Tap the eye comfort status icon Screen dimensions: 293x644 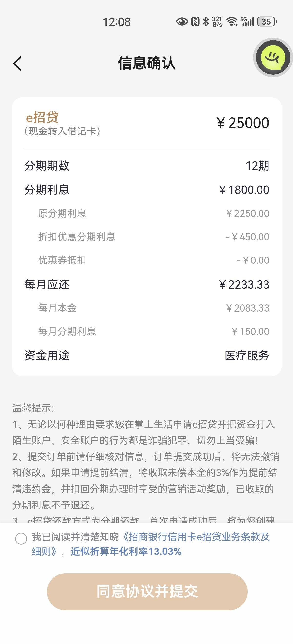(x=182, y=22)
